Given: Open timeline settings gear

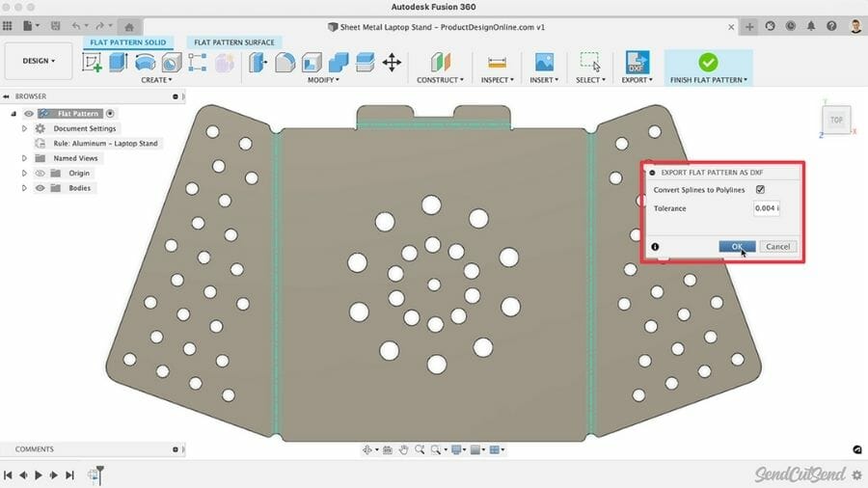Looking at the screenshot, I should (857, 474).
